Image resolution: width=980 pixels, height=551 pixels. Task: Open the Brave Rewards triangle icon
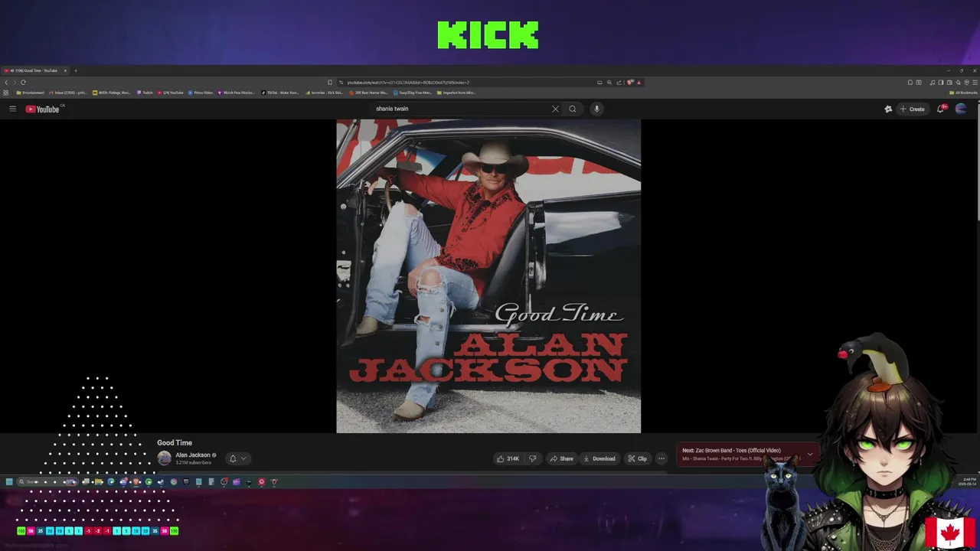tap(639, 82)
